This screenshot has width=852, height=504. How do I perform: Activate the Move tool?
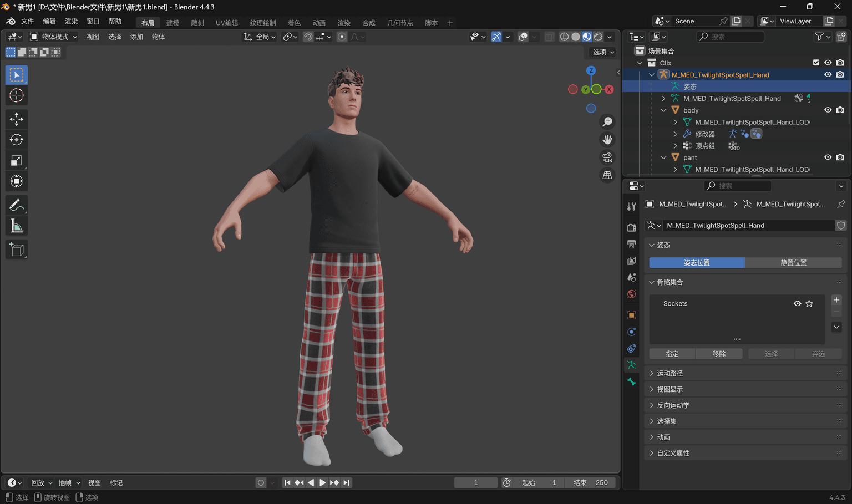[17, 119]
